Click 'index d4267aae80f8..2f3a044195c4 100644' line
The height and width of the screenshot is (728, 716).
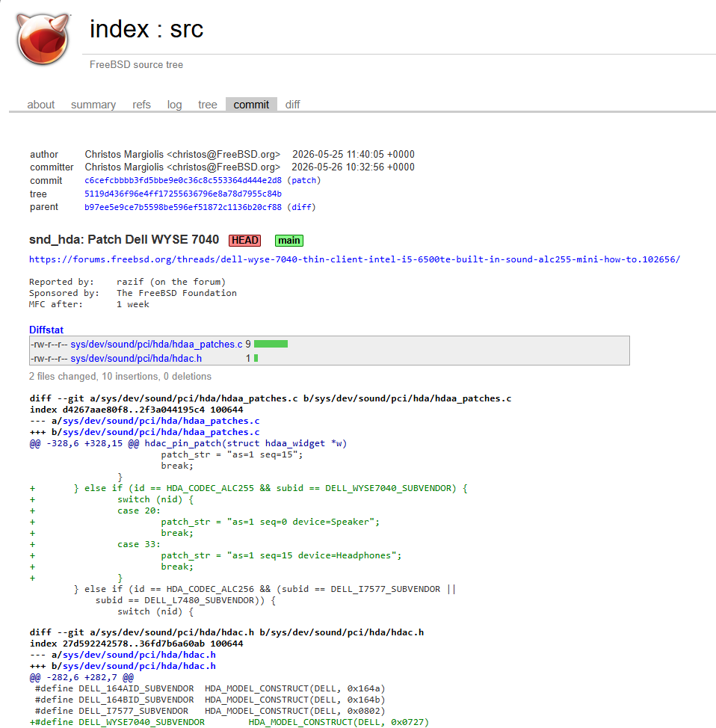point(137,410)
